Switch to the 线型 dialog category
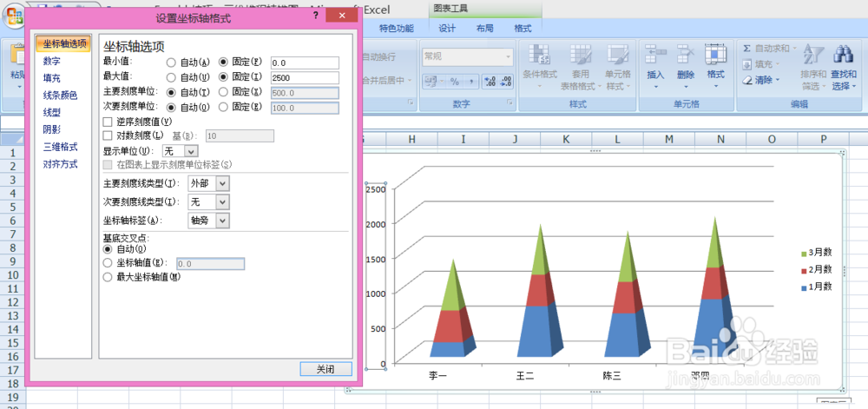868x409 pixels. point(52,112)
